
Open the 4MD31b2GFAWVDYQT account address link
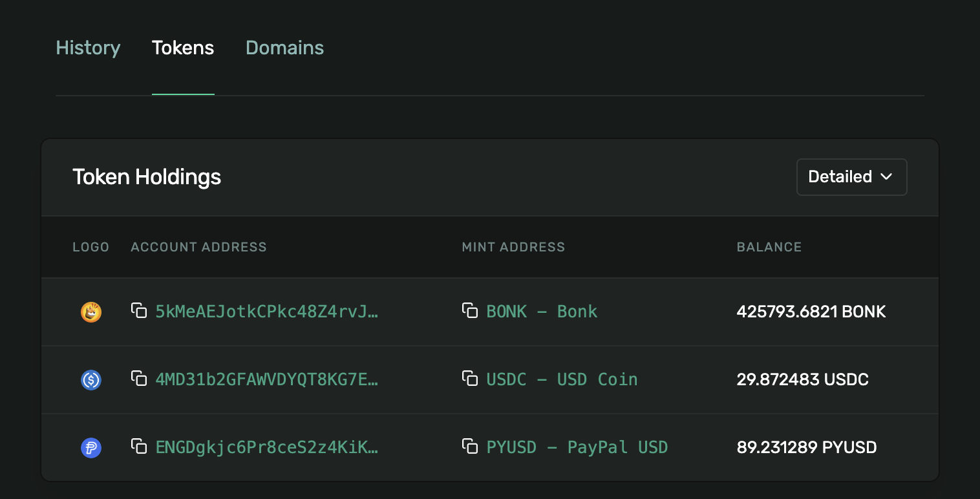[x=267, y=379]
